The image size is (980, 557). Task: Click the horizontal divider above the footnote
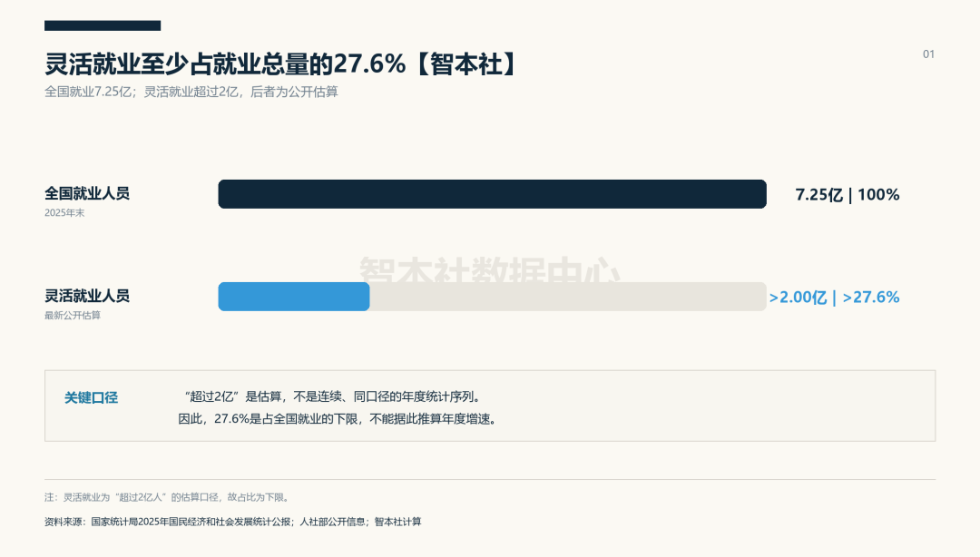click(x=490, y=480)
